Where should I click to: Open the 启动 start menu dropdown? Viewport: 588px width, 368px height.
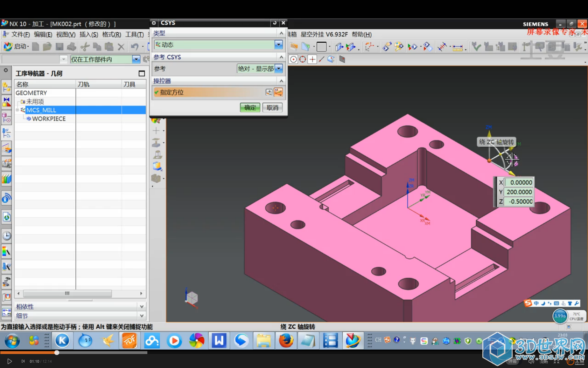point(17,46)
